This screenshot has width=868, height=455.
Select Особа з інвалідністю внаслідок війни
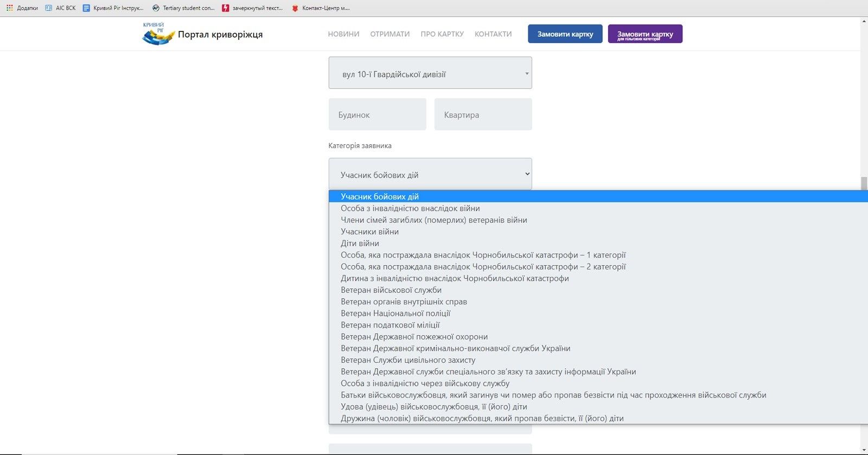click(598, 208)
